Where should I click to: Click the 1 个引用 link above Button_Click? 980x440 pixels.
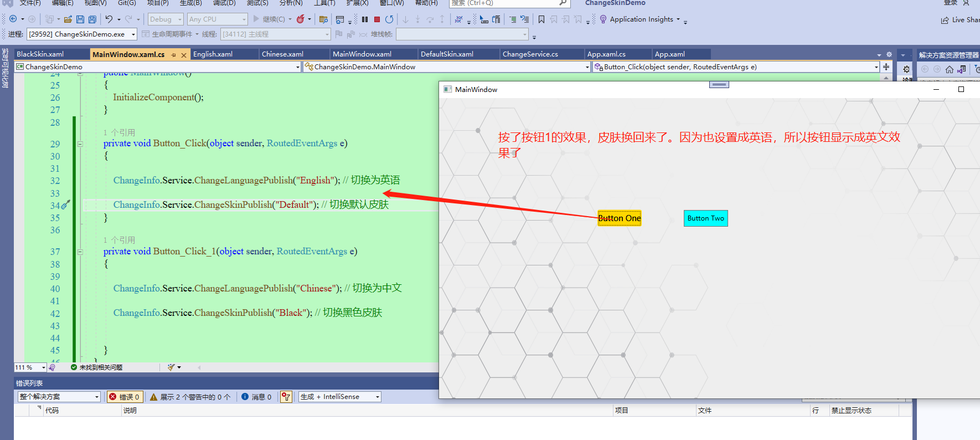119,132
